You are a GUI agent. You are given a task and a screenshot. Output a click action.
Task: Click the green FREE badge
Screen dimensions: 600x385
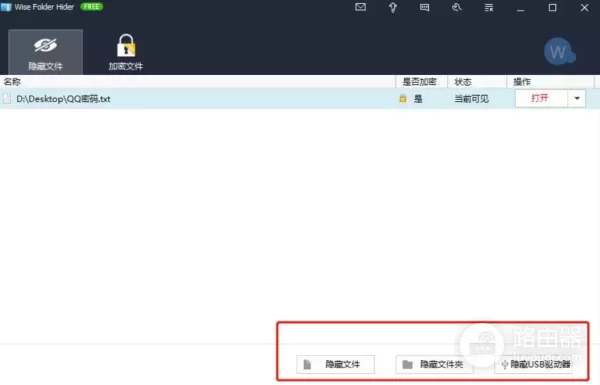[91, 7]
